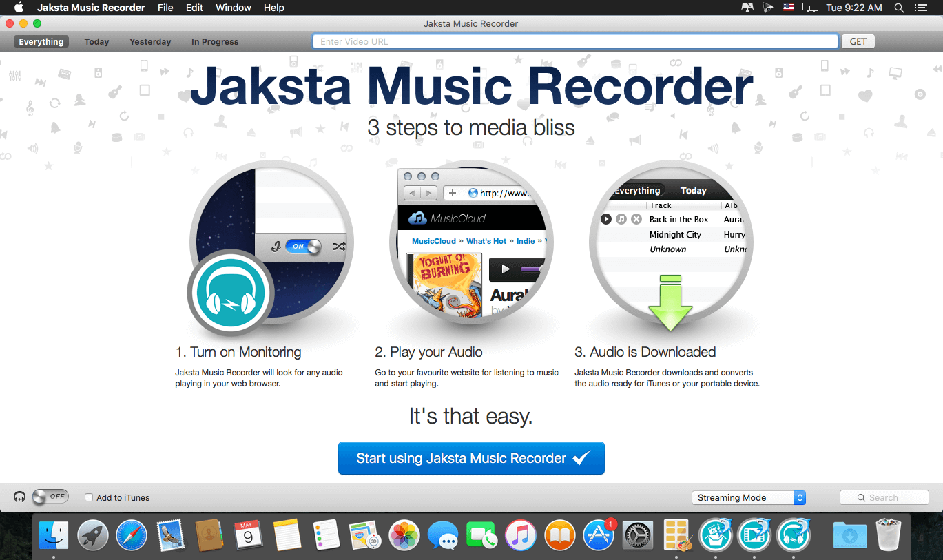The width and height of the screenshot is (943, 560).
Task: Check the Add to iTunes checkbox
Action: click(x=89, y=497)
